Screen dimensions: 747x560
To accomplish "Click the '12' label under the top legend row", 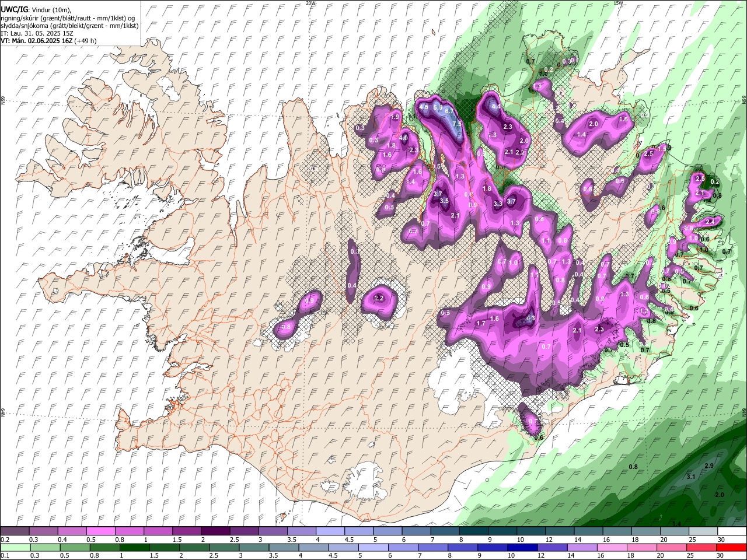I will [550, 540].
